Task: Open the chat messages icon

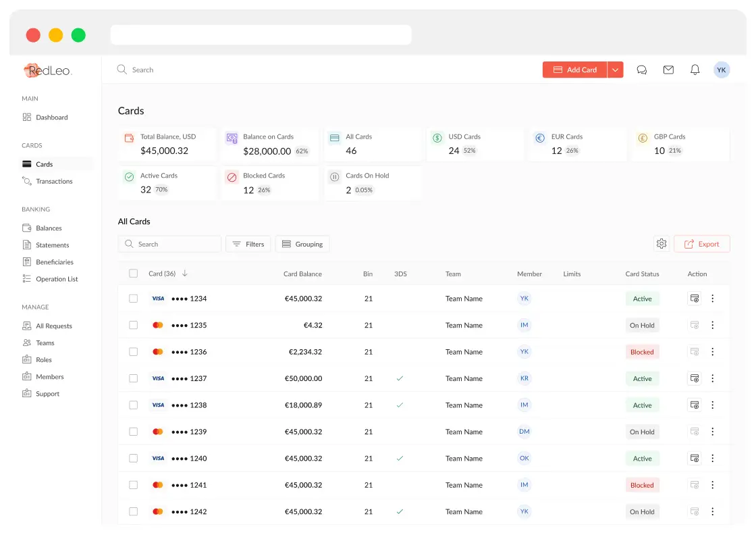Action: 641,70
